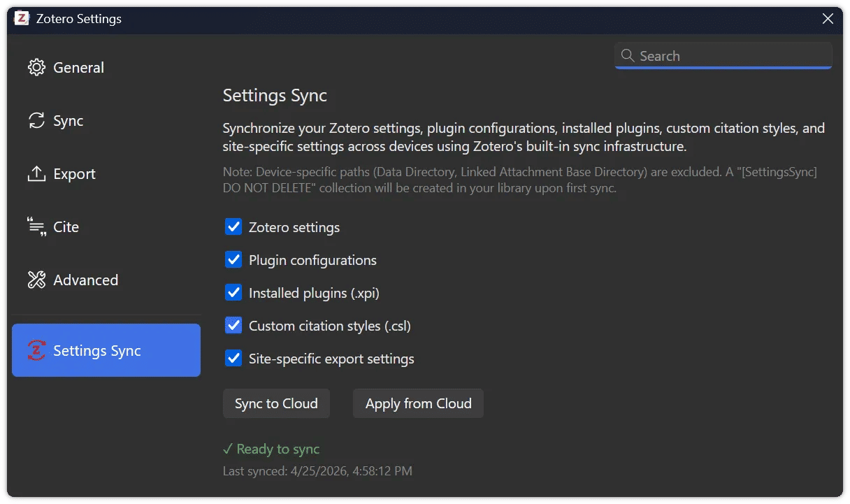Disable Installed plugins (.xpi) syncing
Screen dimensions: 850x504
(x=233, y=292)
